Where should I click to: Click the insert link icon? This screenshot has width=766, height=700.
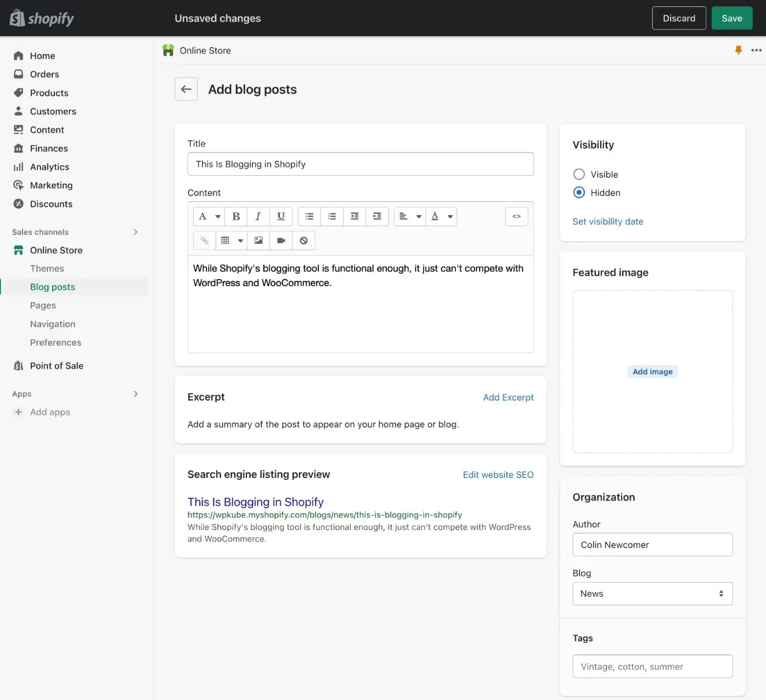pos(204,240)
